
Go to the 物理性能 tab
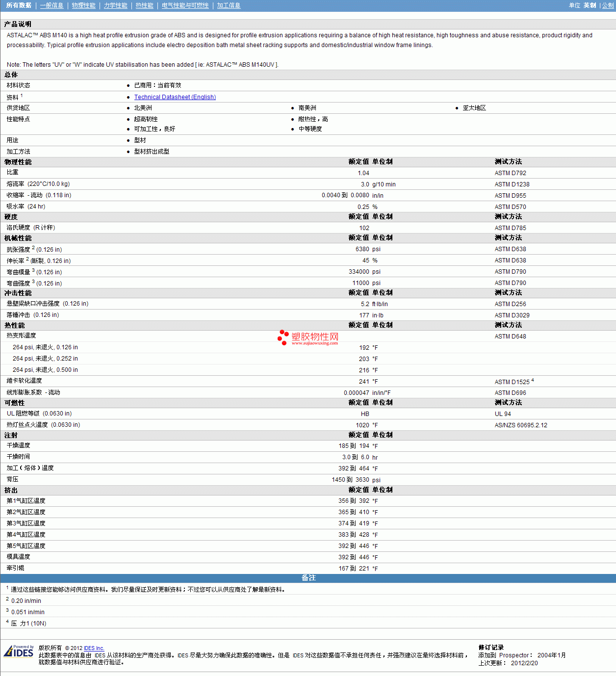pyautogui.click(x=83, y=5)
